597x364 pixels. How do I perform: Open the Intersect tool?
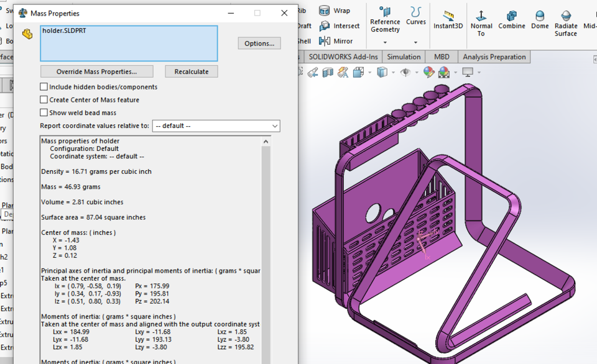(x=339, y=26)
